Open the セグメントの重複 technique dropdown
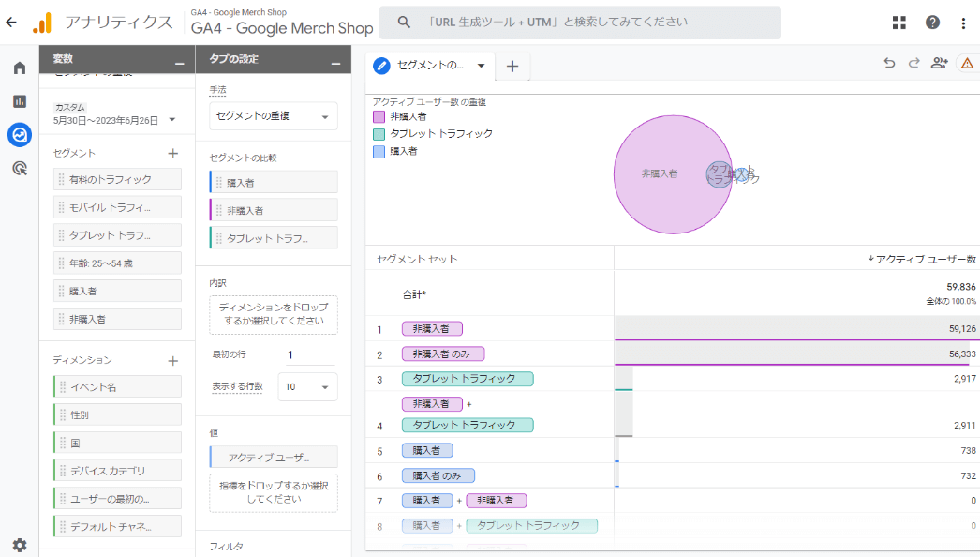This screenshot has width=980, height=557. pos(274,116)
